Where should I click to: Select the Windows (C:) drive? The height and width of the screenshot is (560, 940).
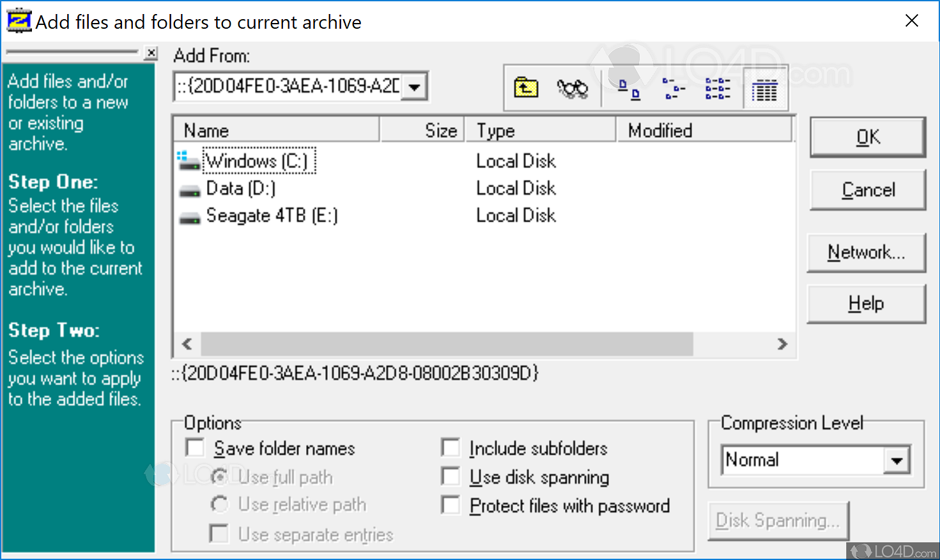tap(258, 162)
